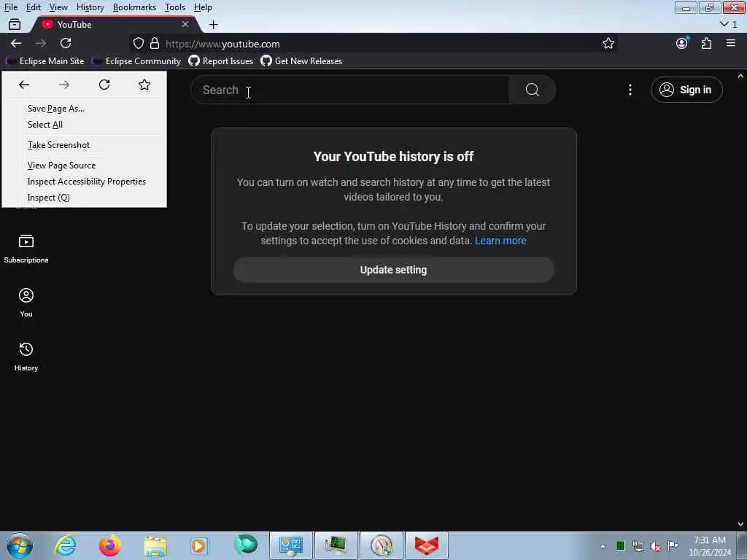Show hidden system tray icons

[x=603, y=546]
